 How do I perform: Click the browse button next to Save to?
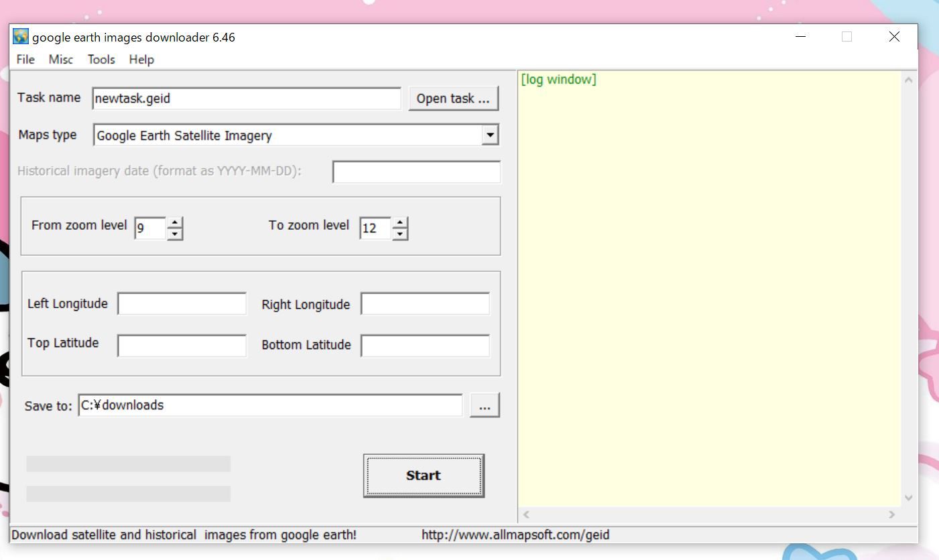pyautogui.click(x=484, y=405)
